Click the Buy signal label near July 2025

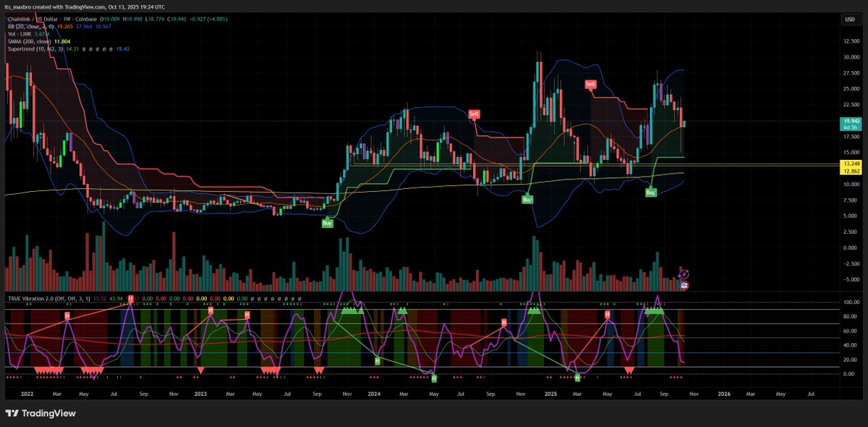651,193
